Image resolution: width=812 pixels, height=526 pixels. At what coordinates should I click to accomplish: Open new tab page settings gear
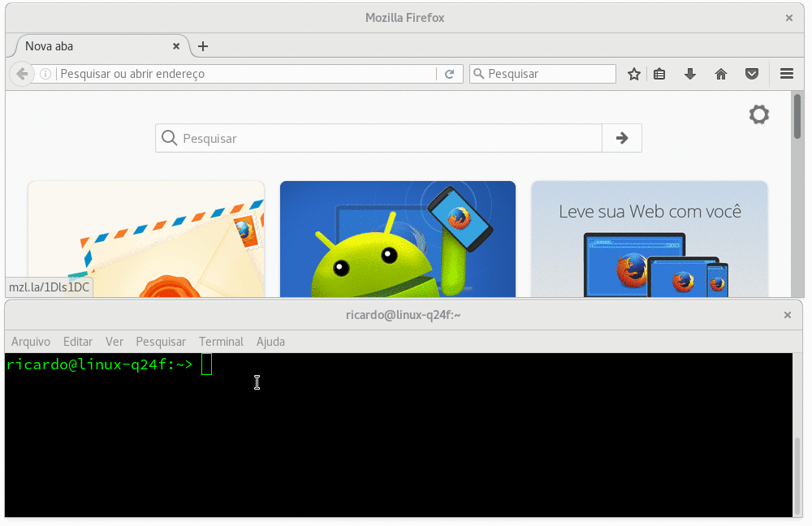pos(759,114)
